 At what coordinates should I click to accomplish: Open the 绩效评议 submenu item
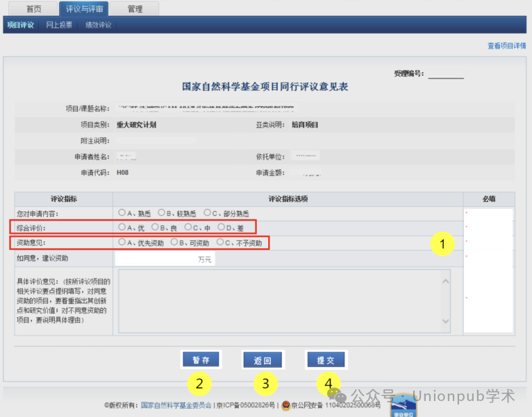pos(99,25)
